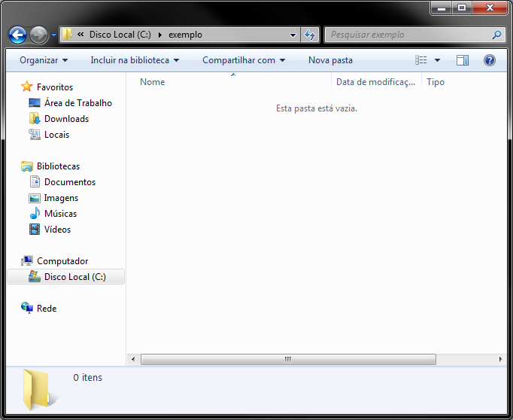This screenshot has height=420, width=513.
Task: Click the scrollbar left arrow
Action: (133, 359)
